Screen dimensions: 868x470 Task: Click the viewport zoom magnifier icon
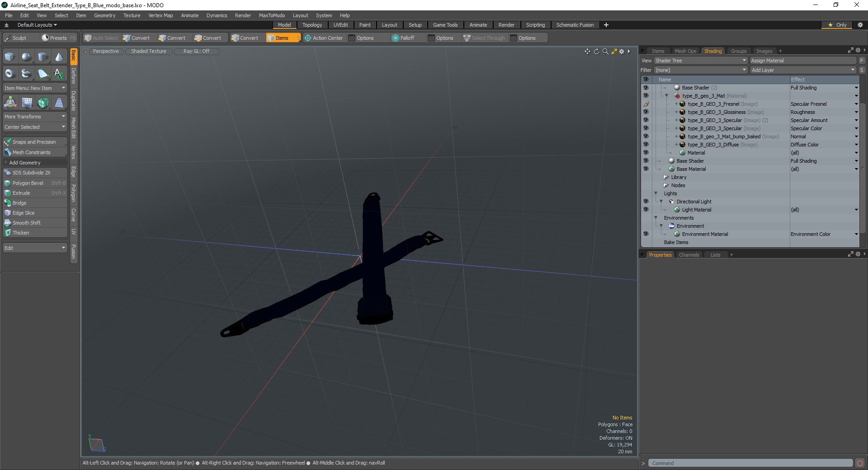coord(605,52)
